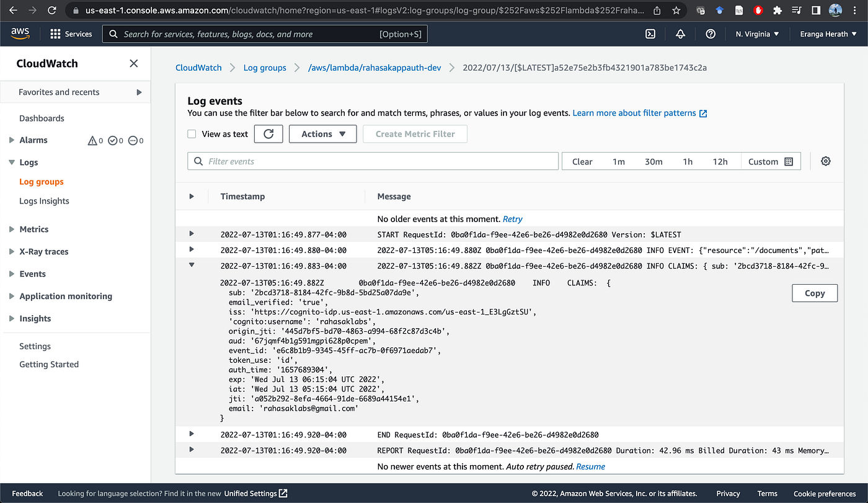Open the N. Virginia region dropdown

pos(757,34)
